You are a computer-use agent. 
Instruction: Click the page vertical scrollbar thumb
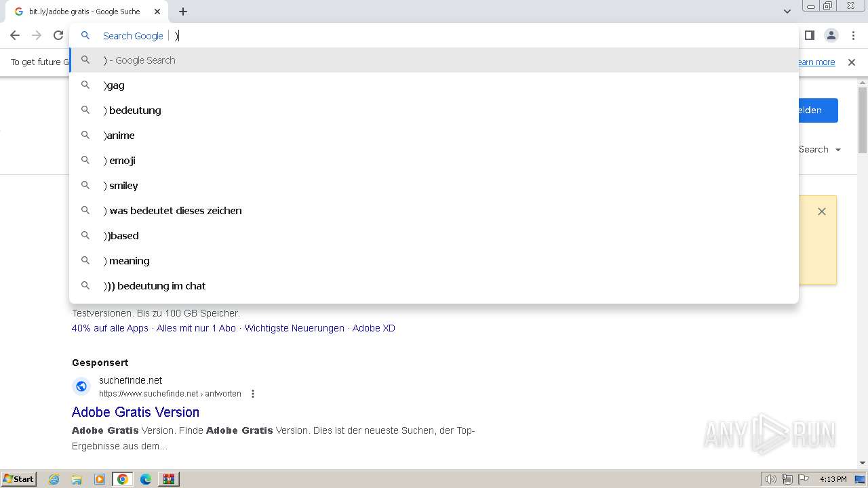point(863,120)
